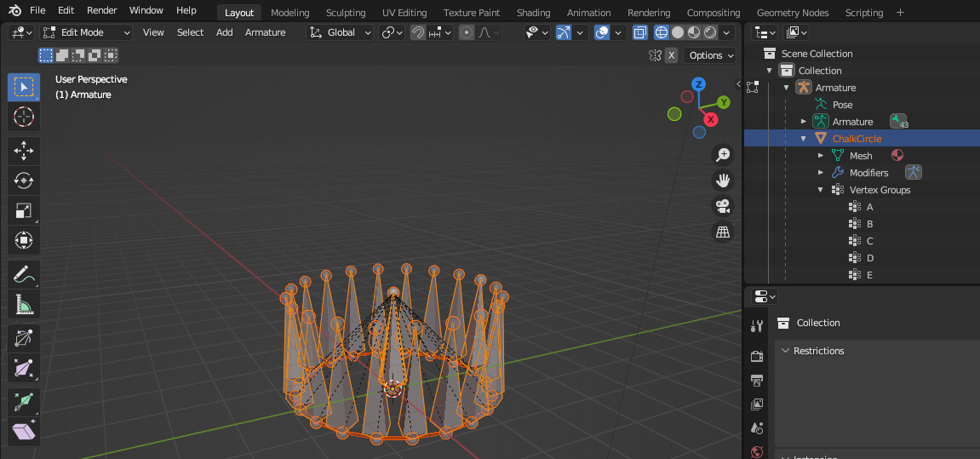Open the shading options dropdown arrow
Viewport: 980px width, 459px height.
(726, 32)
